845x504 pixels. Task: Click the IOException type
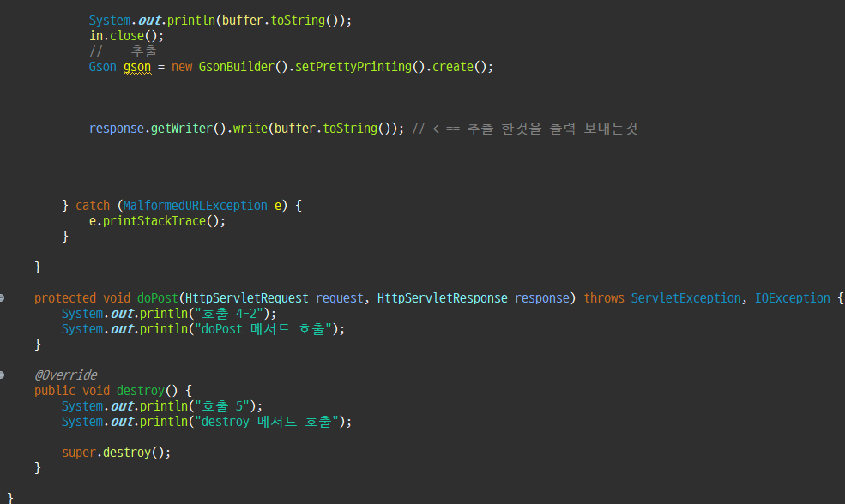792,298
